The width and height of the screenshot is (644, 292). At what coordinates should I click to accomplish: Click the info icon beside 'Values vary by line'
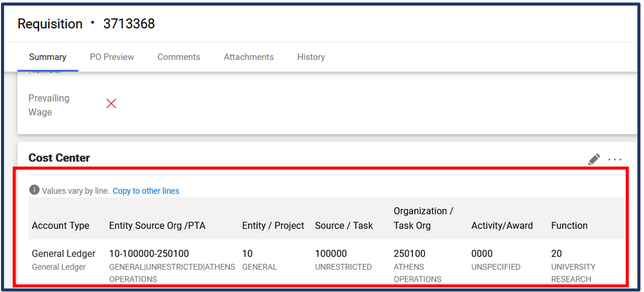34,190
